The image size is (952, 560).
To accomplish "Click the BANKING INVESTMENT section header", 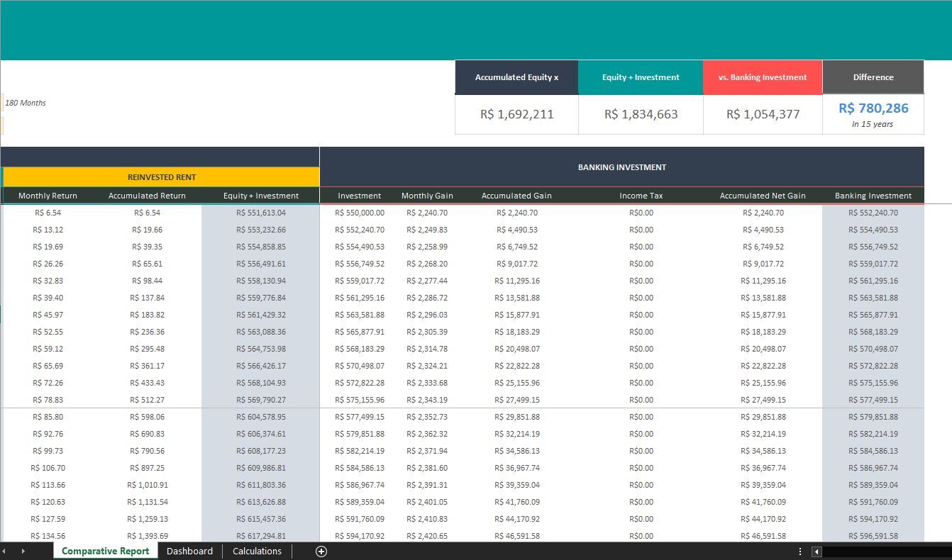I will pos(621,167).
